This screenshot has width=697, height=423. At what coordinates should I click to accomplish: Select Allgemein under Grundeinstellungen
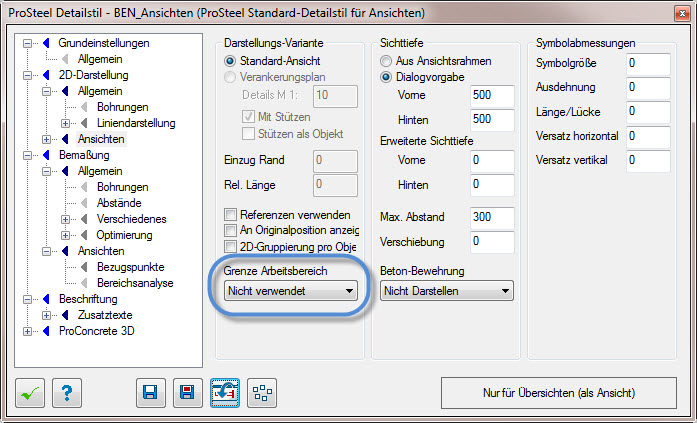point(100,59)
